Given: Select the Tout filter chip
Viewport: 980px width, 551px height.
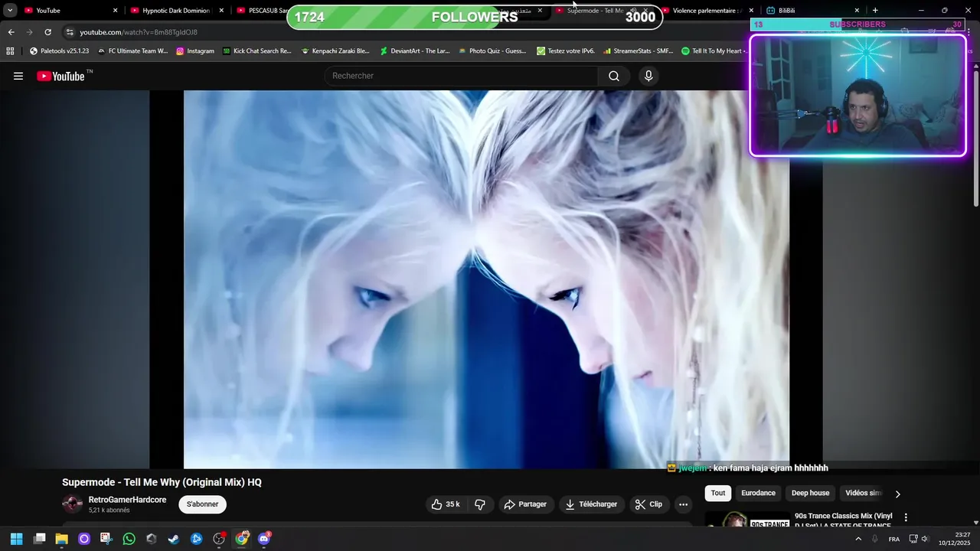Looking at the screenshot, I should (717, 494).
